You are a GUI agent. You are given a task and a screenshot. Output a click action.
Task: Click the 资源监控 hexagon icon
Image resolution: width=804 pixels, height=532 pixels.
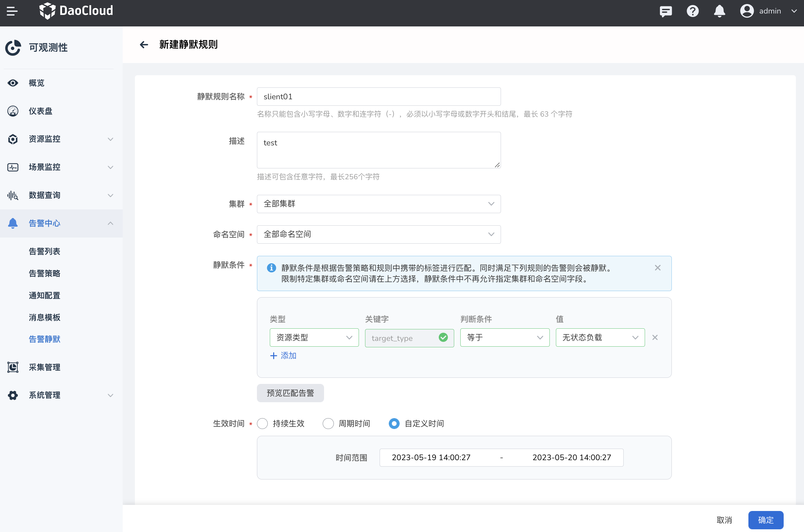pyautogui.click(x=13, y=139)
